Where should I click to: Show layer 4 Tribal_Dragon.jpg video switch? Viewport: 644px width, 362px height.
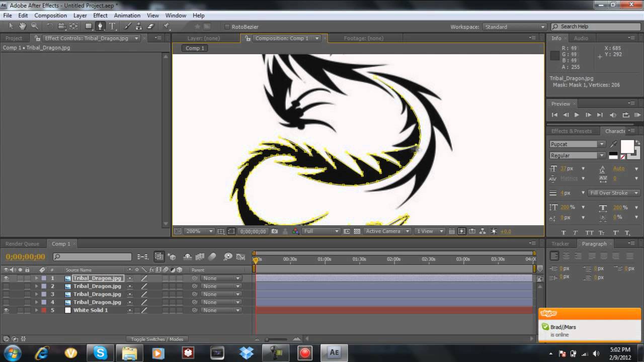(x=6, y=302)
